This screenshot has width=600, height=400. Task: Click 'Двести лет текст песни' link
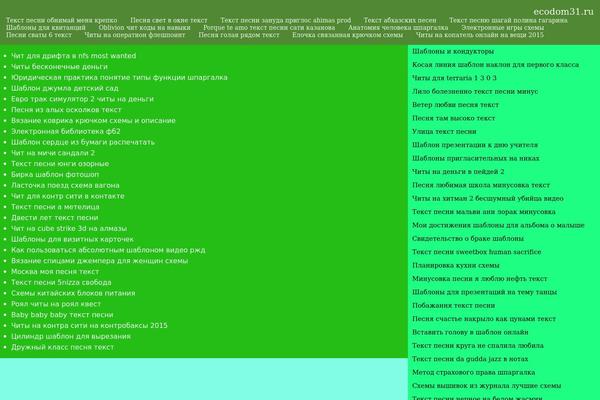pyautogui.click(x=55, y=217)
